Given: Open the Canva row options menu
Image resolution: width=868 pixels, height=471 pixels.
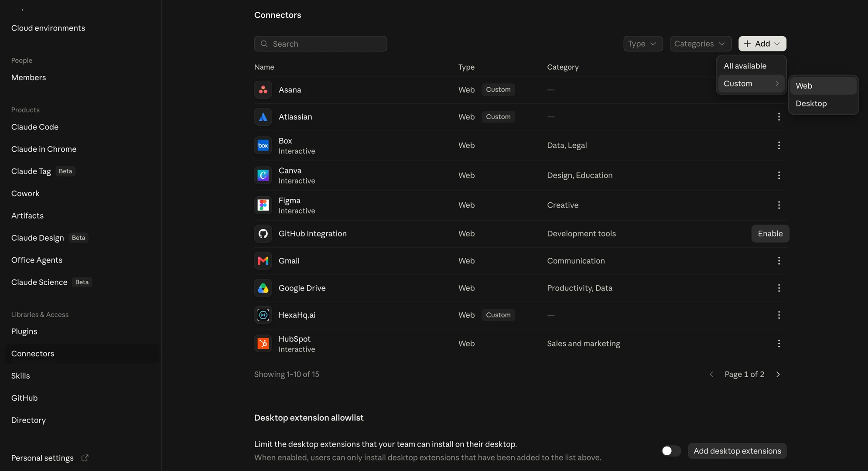Looking at the screenshot, I should coord(779,175).
